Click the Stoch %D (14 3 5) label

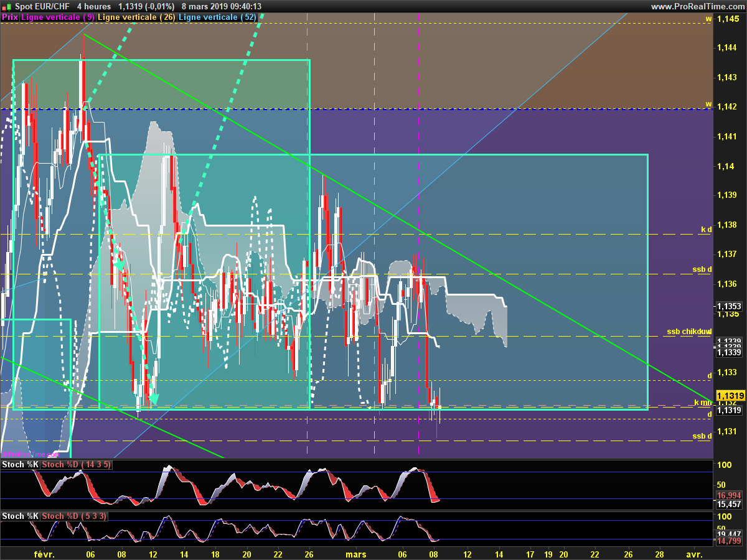(77, 464)
